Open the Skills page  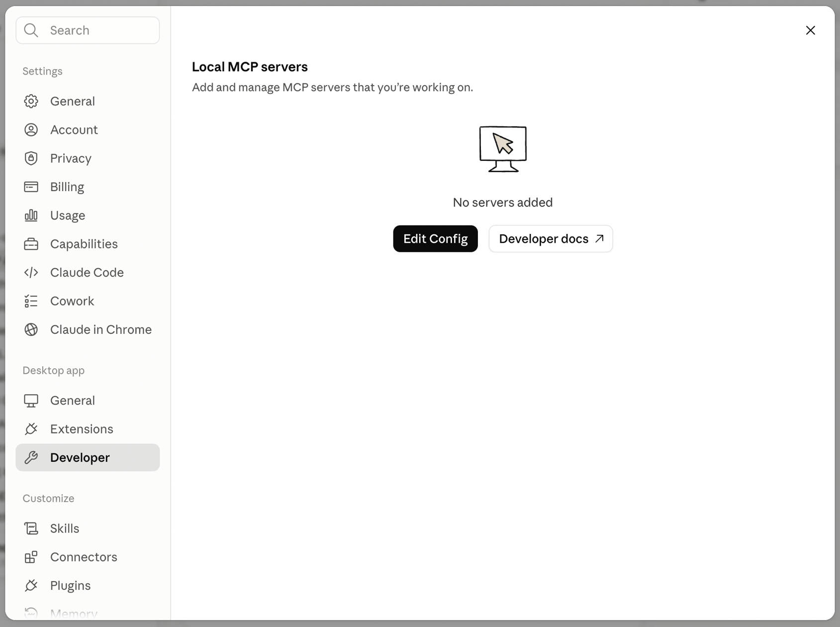pyautogui.click(x=88, y=528)
